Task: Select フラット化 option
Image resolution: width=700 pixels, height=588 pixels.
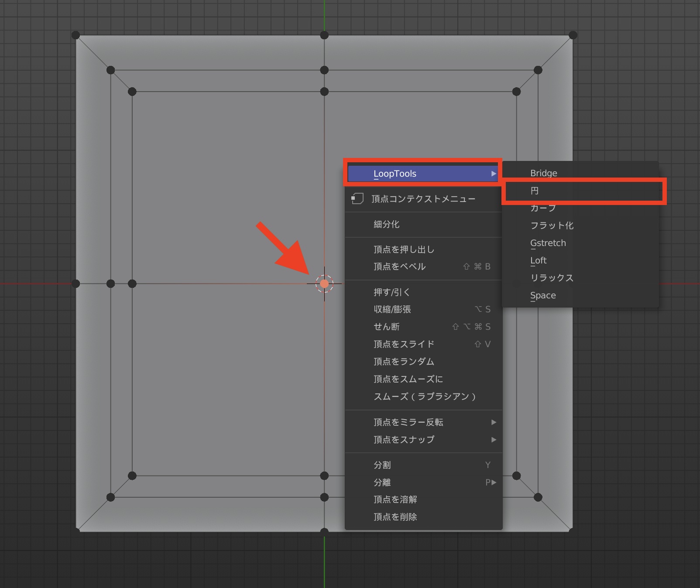Action: 552,226
